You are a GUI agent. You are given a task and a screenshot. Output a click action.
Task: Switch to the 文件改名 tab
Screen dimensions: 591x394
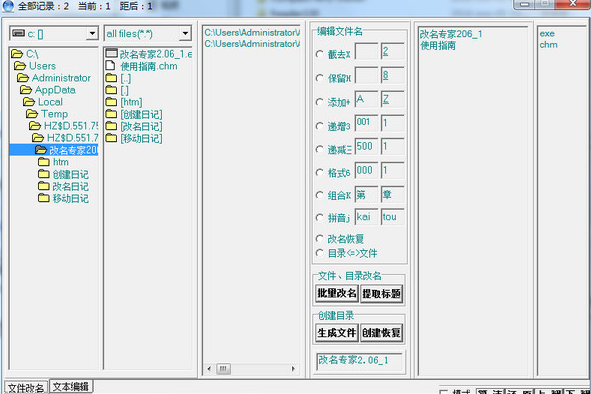[26, 388]
